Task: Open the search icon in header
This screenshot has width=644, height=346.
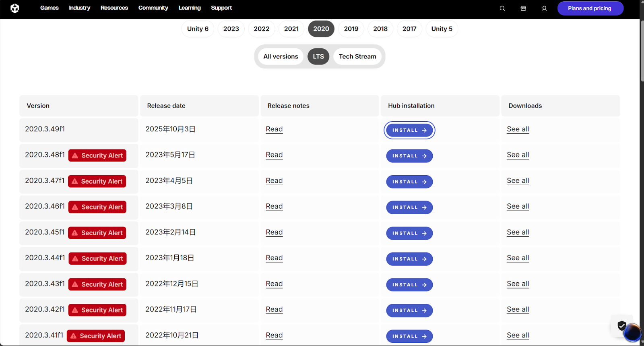Action: tap(502, 8)
